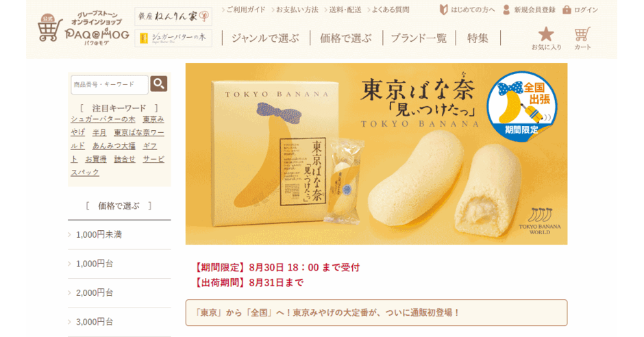Open the Sugar Butter Tree brand logo
Screen dimensions: 644x337
173,38
